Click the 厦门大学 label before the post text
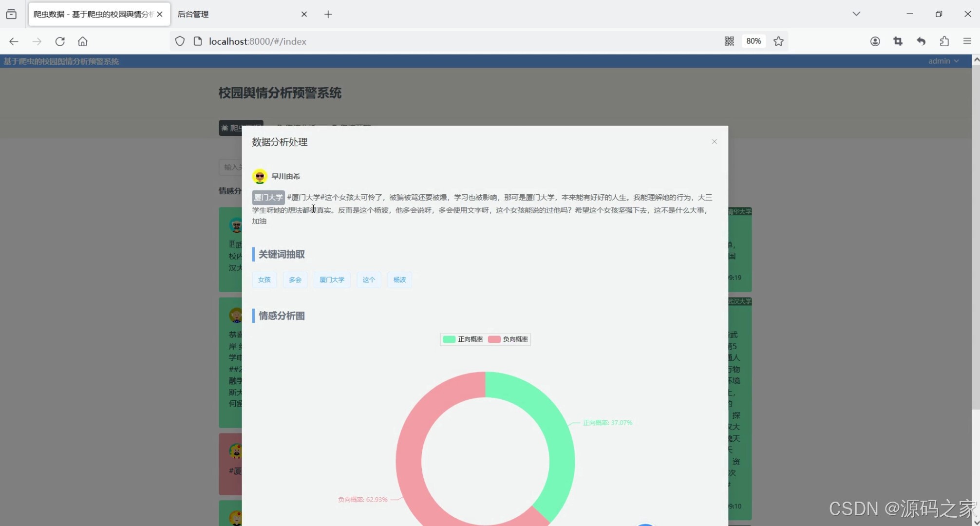The image size is (980, 526). click(268, 197)
